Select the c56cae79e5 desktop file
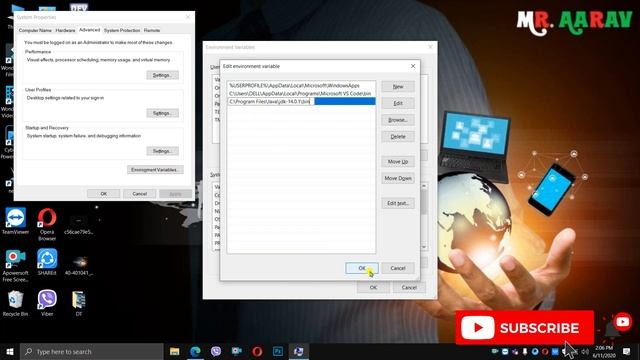 78,224
